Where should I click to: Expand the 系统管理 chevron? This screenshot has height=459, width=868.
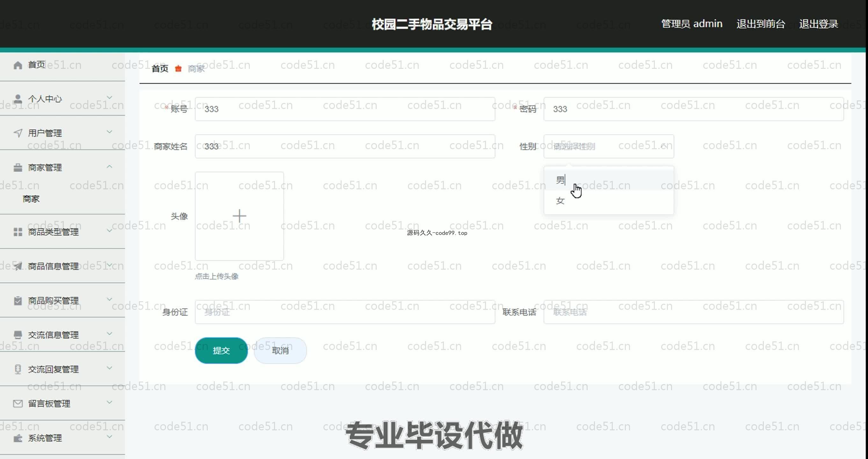click(x=110, y=437)
